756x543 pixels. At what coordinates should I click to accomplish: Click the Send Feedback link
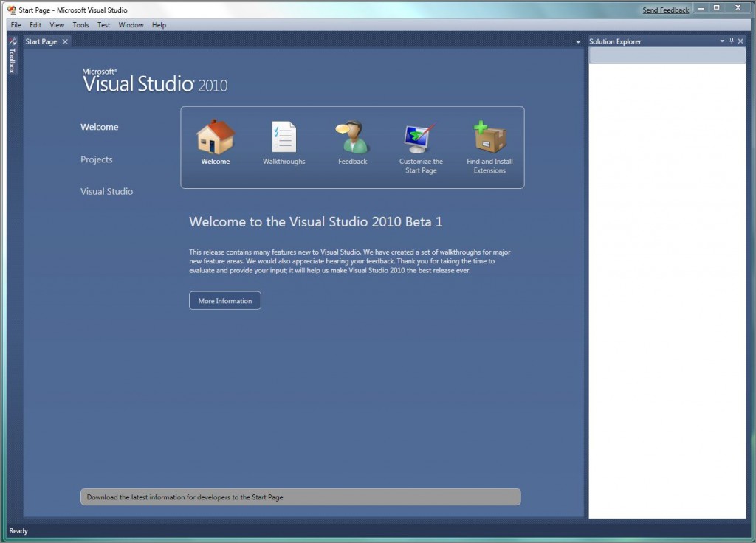(x=665, y=10)
